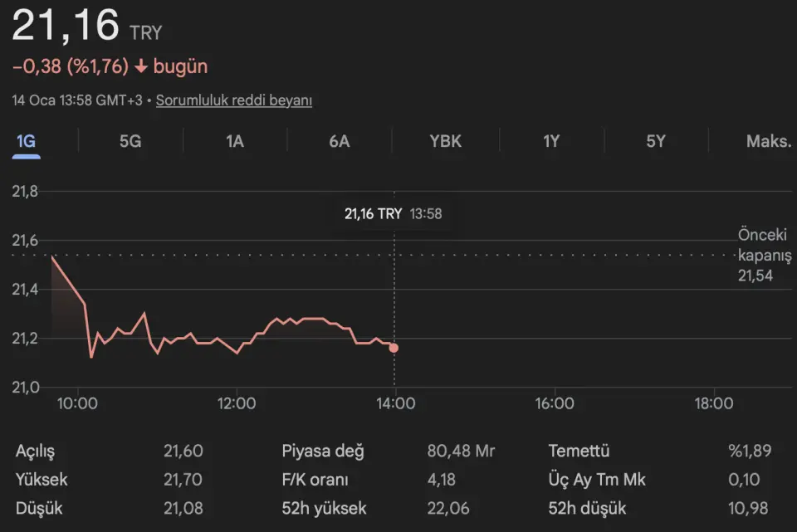Click the Piyasa değ value 80,48 Mr

(461, 451)
